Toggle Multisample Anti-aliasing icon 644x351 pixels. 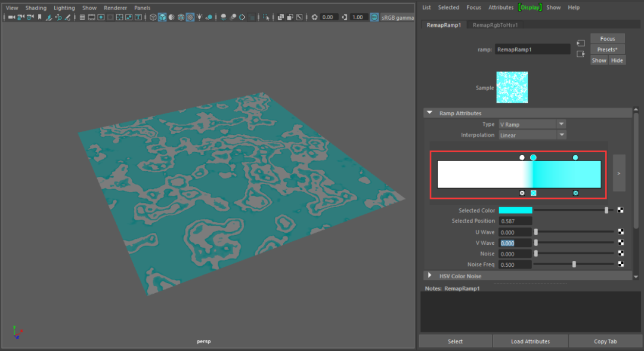[x=242, y=17]
